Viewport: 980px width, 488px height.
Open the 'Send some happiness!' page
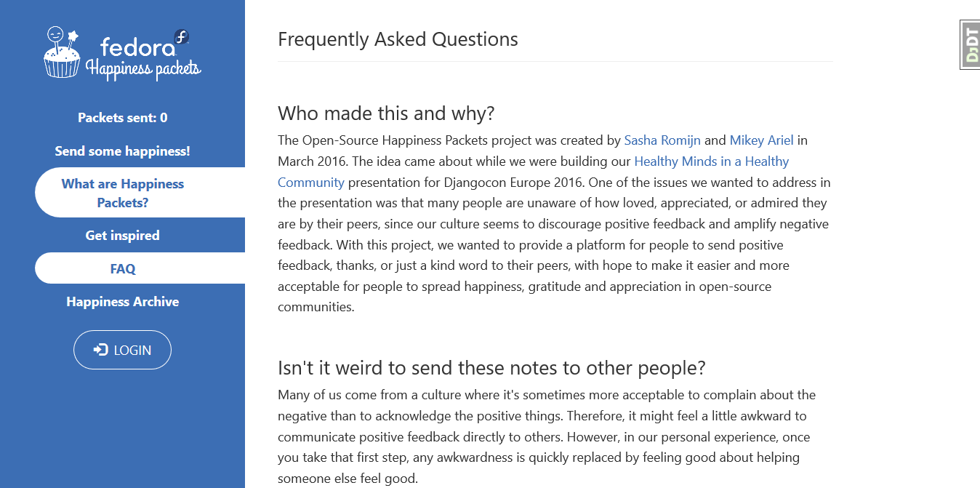click(122, 151)
